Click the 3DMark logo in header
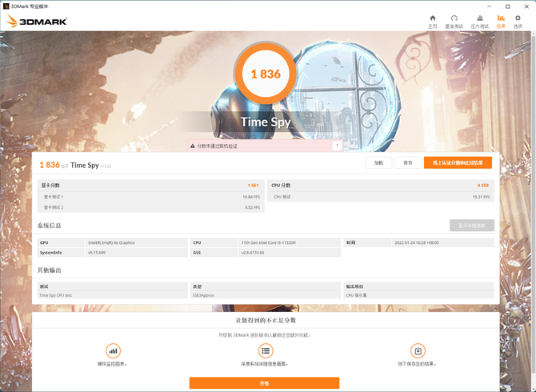The width and height of the screenshot is (536, 392). pyautogui.click(x=37, y=21)
